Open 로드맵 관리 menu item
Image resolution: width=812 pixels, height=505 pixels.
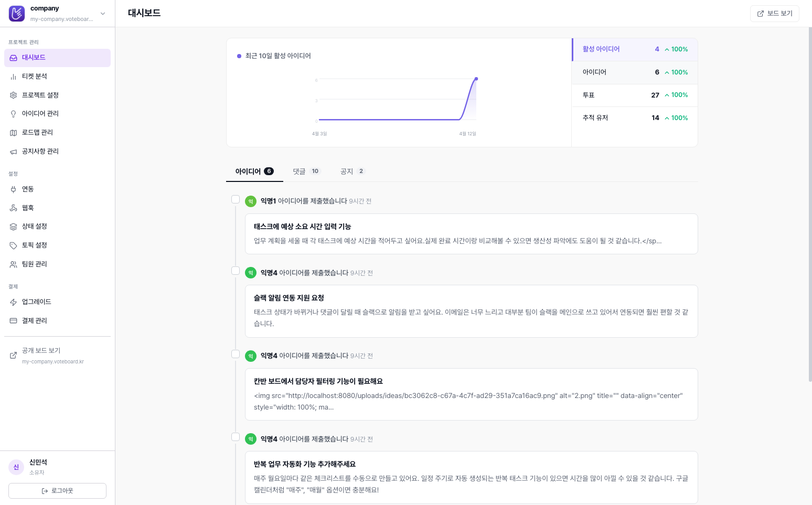coord(57,133)
